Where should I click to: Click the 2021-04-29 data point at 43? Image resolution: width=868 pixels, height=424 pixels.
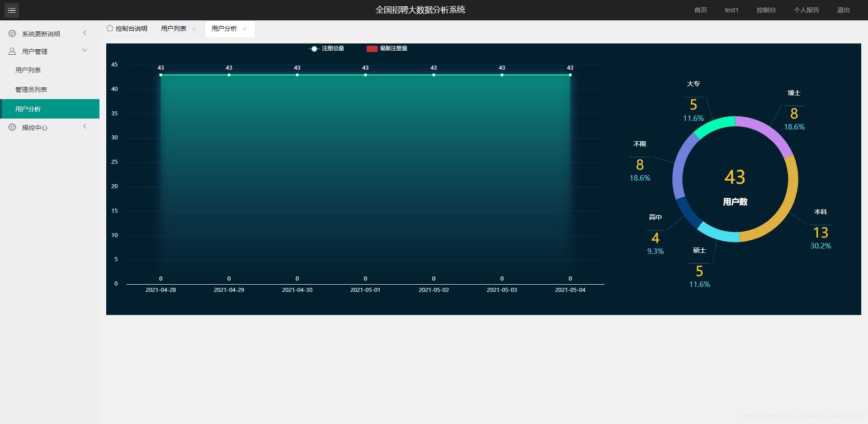[x=229, y=75]
